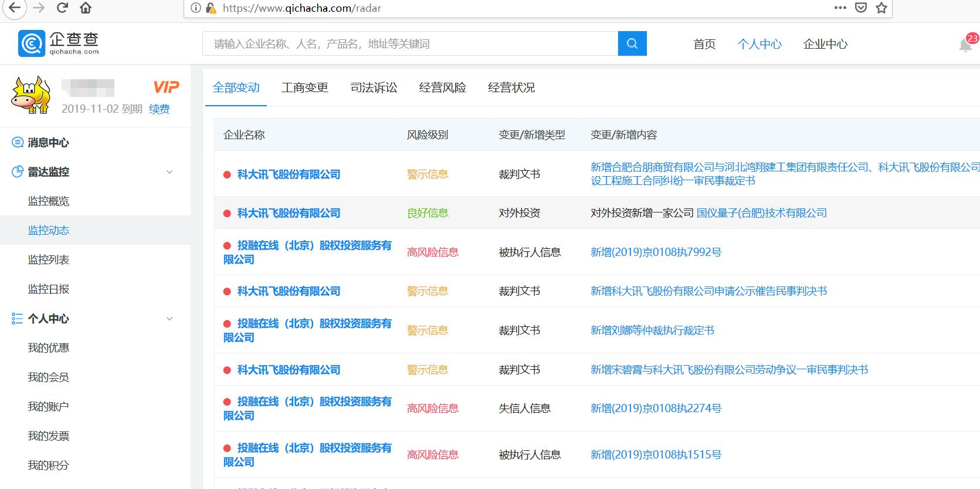The image size is (980, 489).
Task: Open 我的发票 in sidebar
Action: click(49, 436)
